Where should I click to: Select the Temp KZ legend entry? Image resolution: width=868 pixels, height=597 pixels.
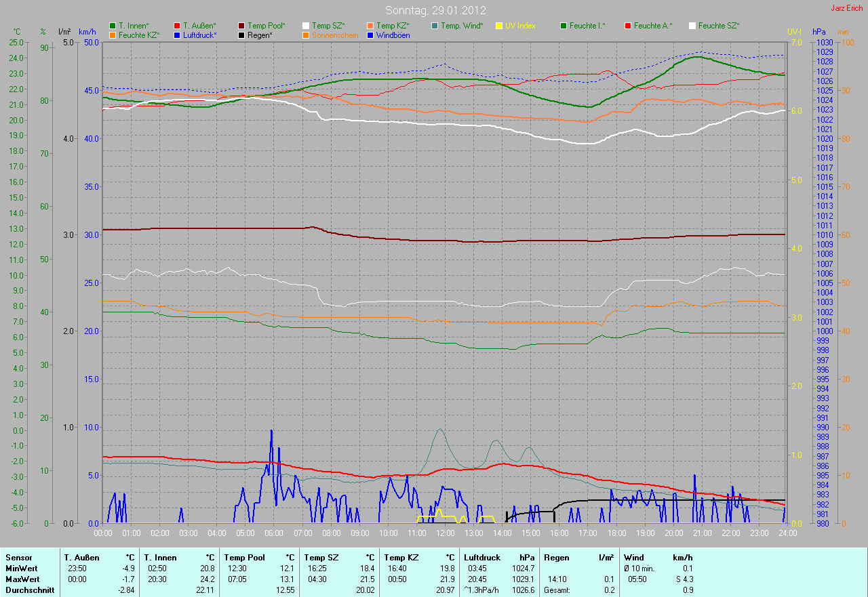coord(393,26)
